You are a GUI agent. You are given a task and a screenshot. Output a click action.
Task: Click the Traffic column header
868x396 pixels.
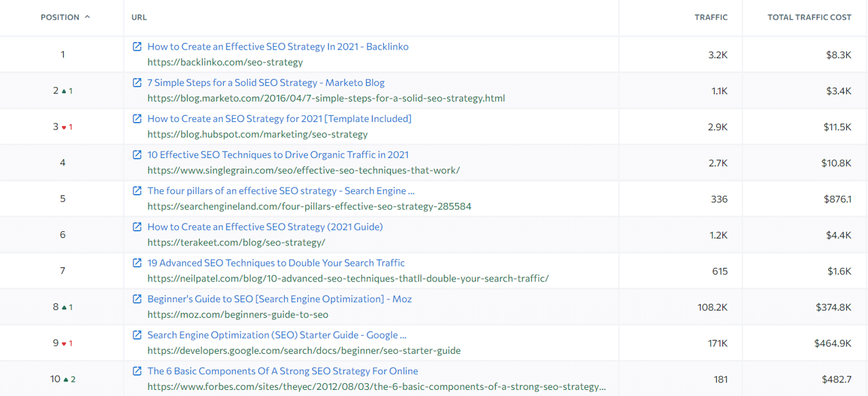(x=711, y=17)
